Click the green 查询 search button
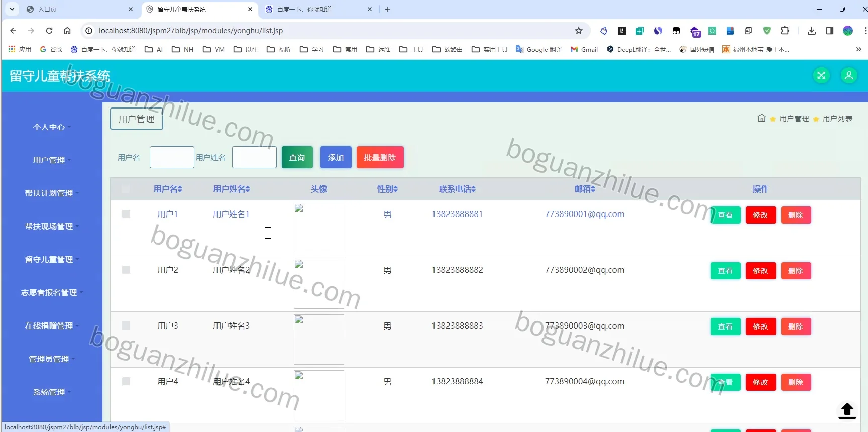868x432 pixels. coord(297,157)
